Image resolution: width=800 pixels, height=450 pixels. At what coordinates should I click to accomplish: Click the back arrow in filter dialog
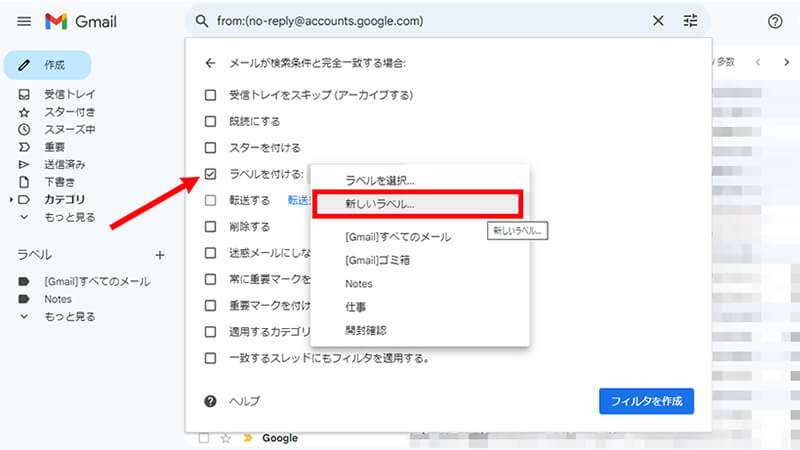point(210,63)
